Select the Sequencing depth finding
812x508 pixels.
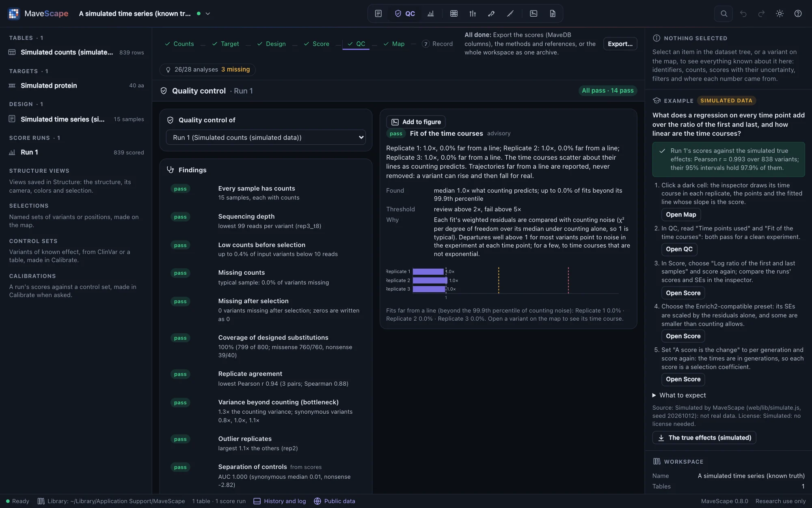(x=266, y=221)
